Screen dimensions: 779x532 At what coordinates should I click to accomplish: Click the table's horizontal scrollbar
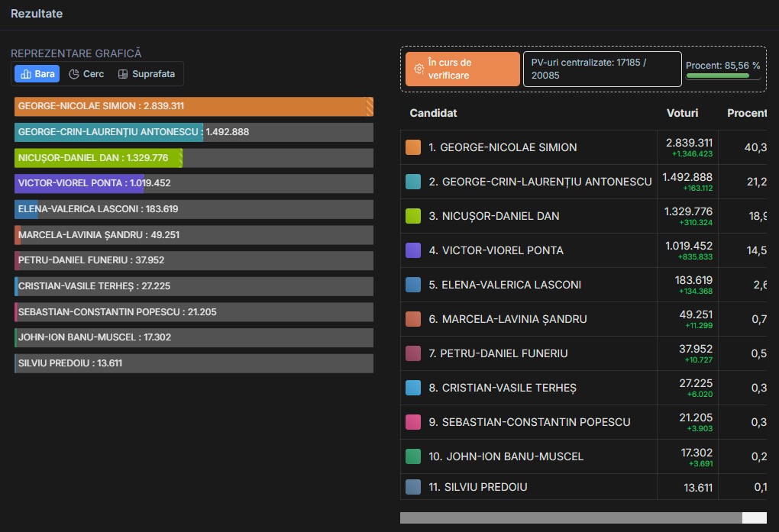pyautogui.click(x=583, y=517)
